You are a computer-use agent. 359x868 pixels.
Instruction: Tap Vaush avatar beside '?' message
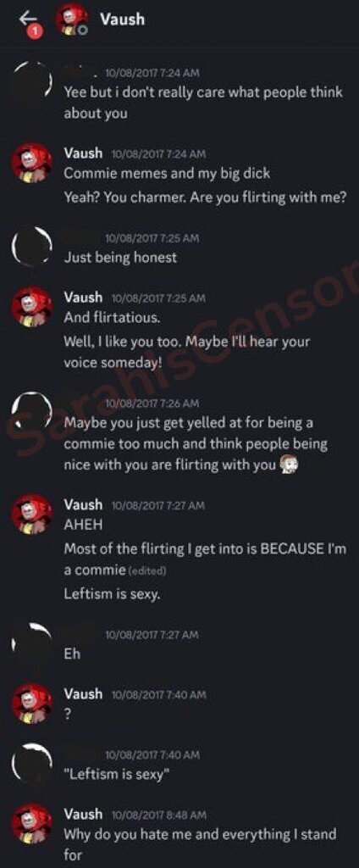[x=32, y=703]
